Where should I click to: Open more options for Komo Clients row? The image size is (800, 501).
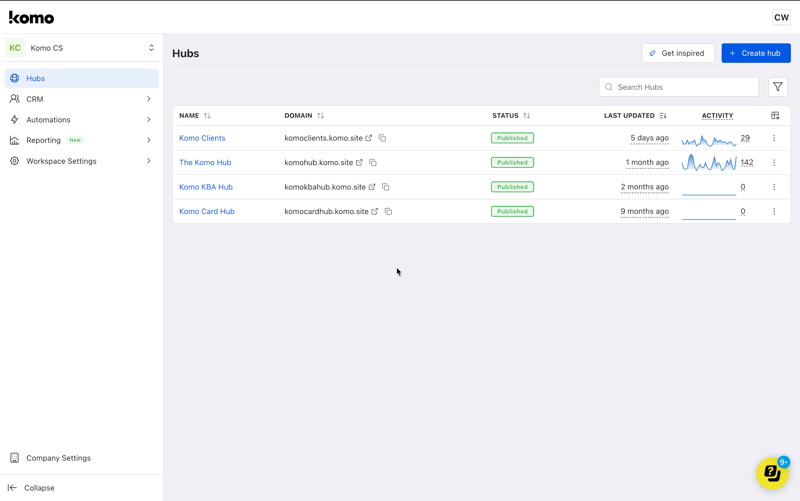pos(774,138)
